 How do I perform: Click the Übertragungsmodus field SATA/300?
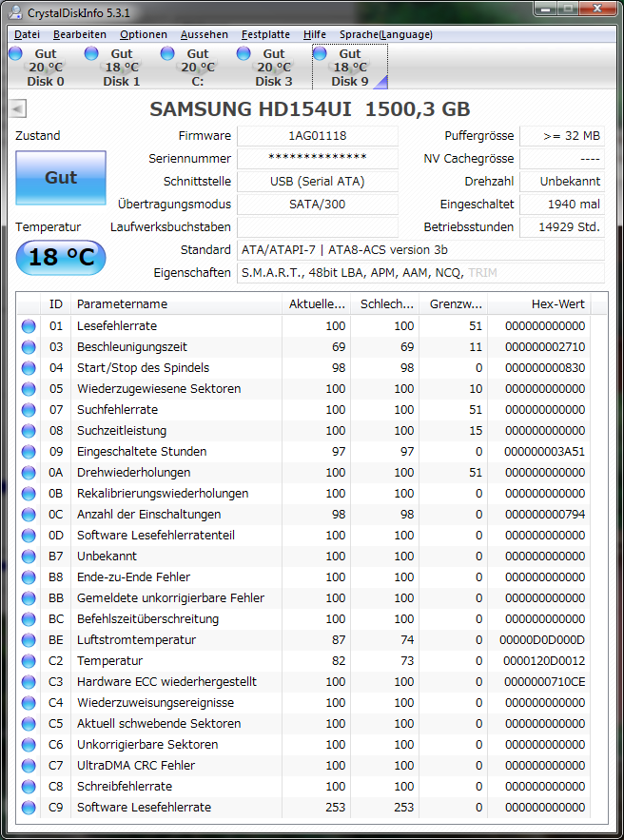[318, 205]
